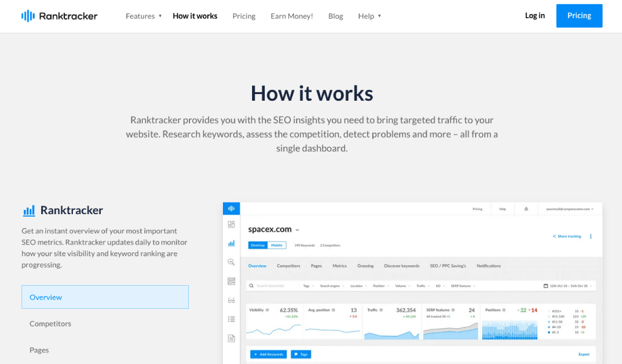Open the KD filter dropdown

point(440,286)
